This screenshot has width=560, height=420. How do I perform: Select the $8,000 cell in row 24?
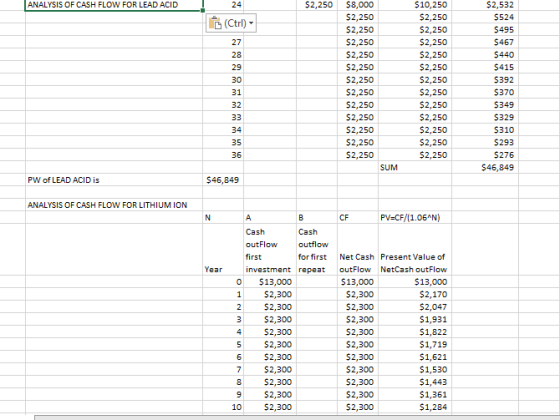[x=358, y=5]
